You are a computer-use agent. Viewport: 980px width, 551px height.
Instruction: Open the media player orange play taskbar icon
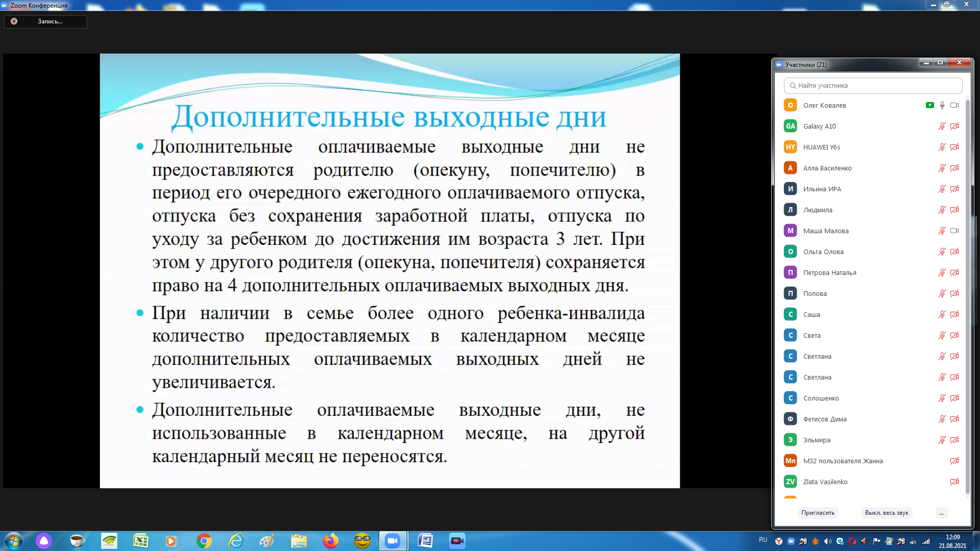point(171,541)
